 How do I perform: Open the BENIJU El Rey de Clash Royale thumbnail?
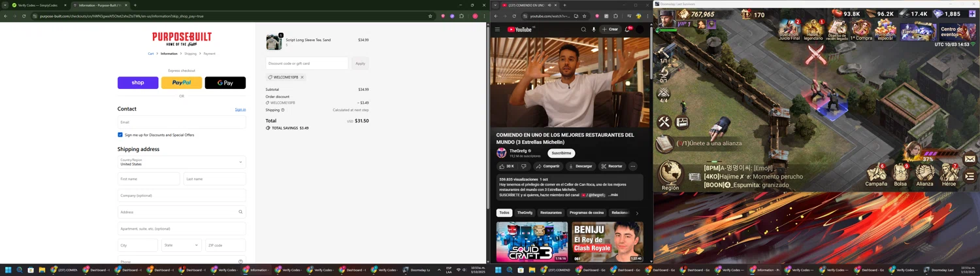tap(608, 241)
